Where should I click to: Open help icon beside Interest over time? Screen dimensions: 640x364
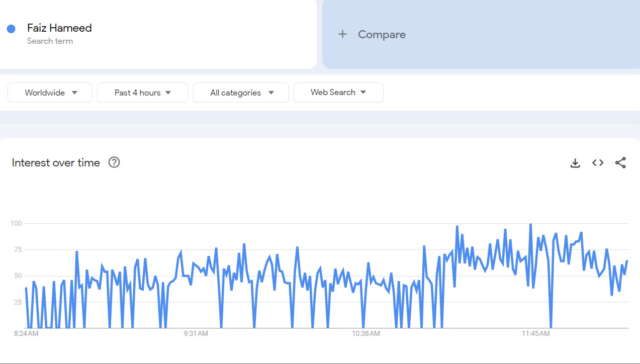click(x=114, y=162)
